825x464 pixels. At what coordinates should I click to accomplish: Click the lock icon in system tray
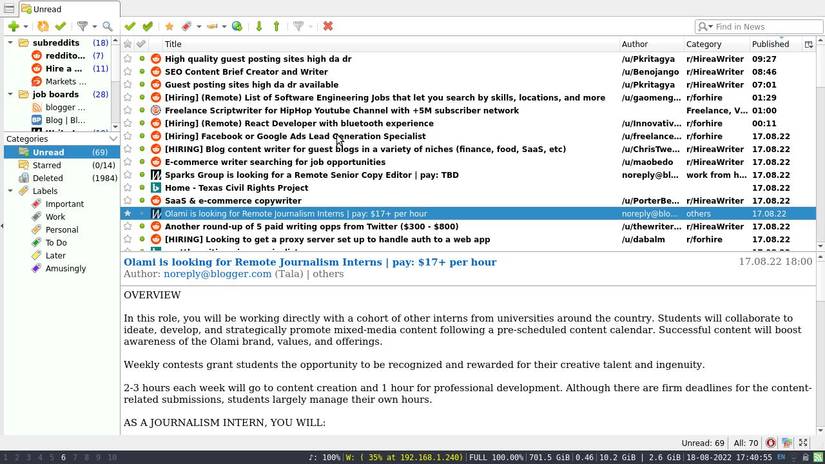pyautogui.click(x=806, y=458)
